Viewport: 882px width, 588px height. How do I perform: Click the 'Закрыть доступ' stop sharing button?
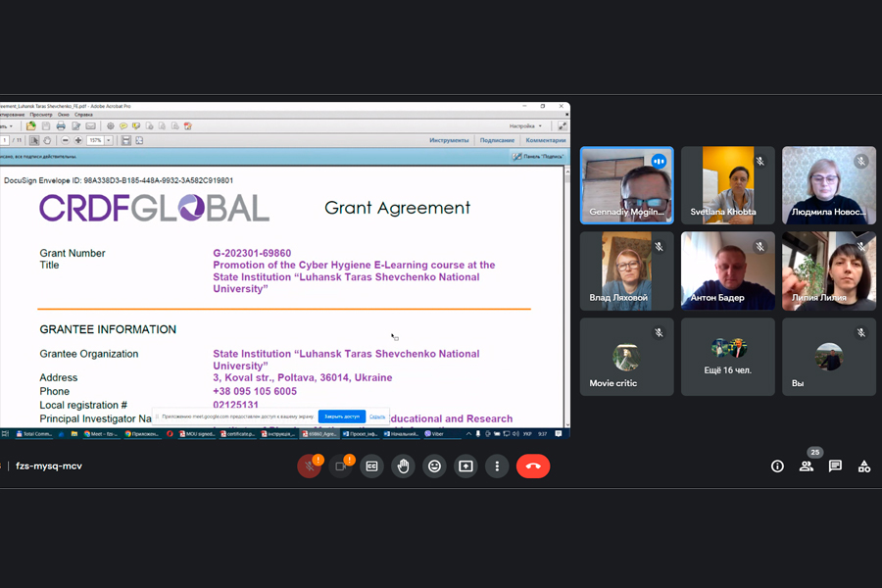[342, 416]
